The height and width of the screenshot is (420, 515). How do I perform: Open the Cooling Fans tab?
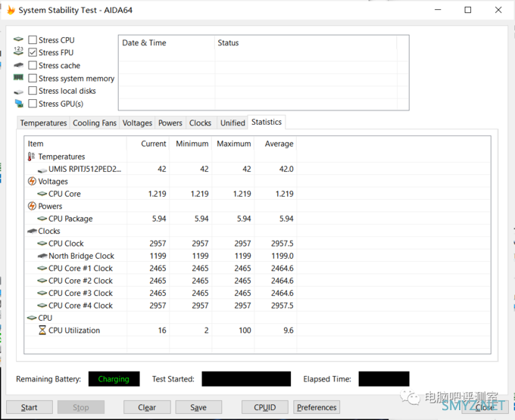95,123
